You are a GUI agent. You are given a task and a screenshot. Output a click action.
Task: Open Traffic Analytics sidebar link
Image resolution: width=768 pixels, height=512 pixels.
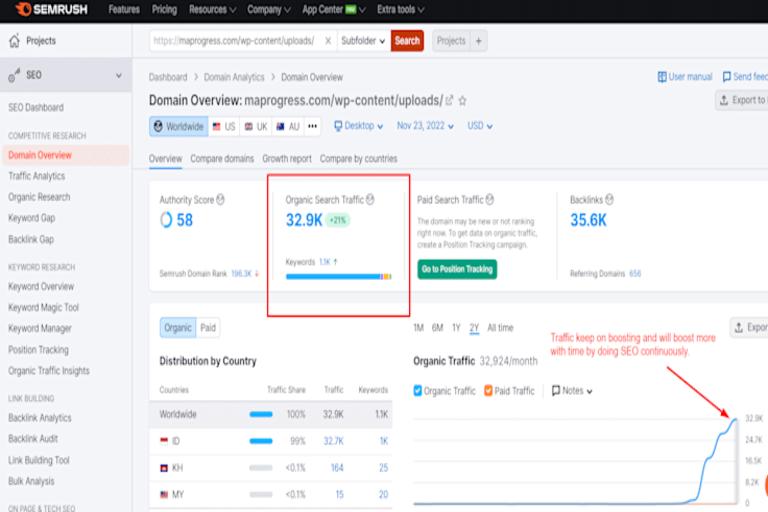(x=37, y=176)
